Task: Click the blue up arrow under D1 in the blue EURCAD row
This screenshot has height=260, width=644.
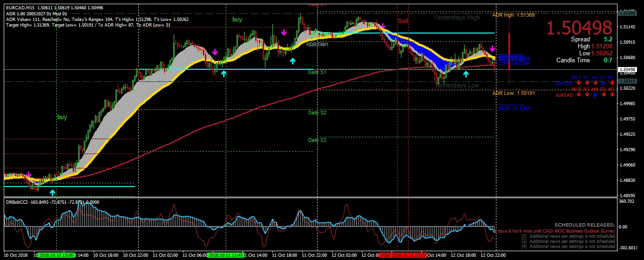Action: pos(603,84)
